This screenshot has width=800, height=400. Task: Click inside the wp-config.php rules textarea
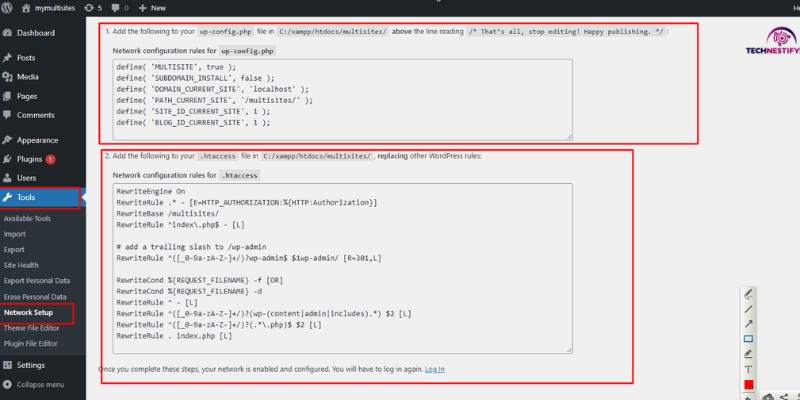(342, 99)
